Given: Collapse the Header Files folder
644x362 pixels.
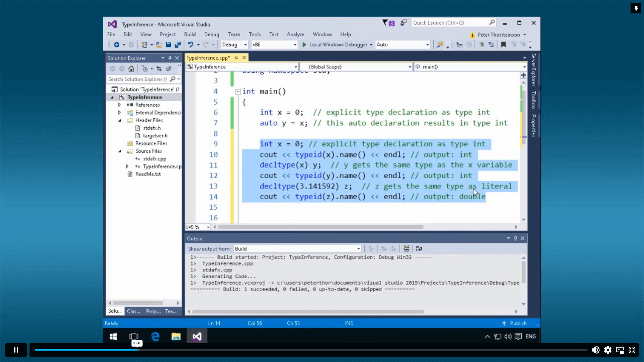Looking at the screenshot, I should pos(120,120).
